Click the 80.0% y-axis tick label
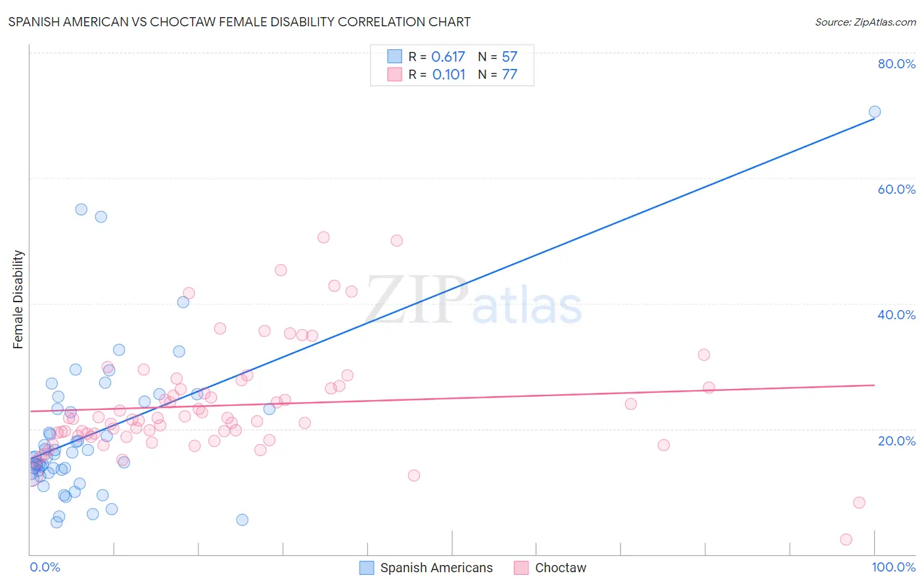 point(896,64)
